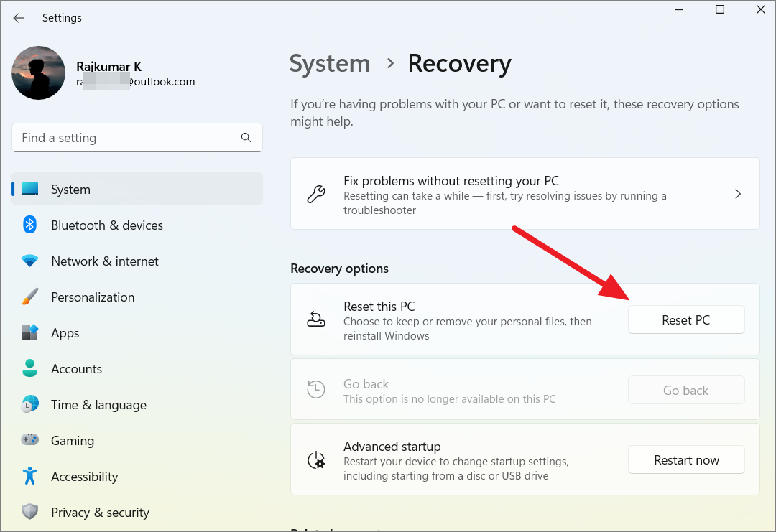Click the Go back history clock icon
Screen dimensions: 776x532
[x=316, y=389]
